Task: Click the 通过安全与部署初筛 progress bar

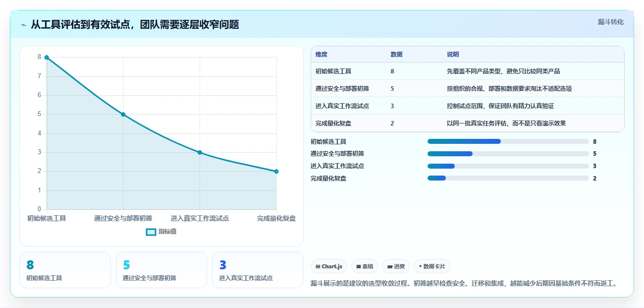Action: [x=508, y=154]
